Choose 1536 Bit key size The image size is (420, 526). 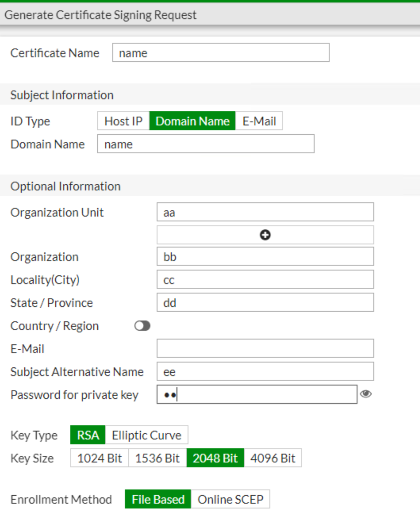(157, 458)
